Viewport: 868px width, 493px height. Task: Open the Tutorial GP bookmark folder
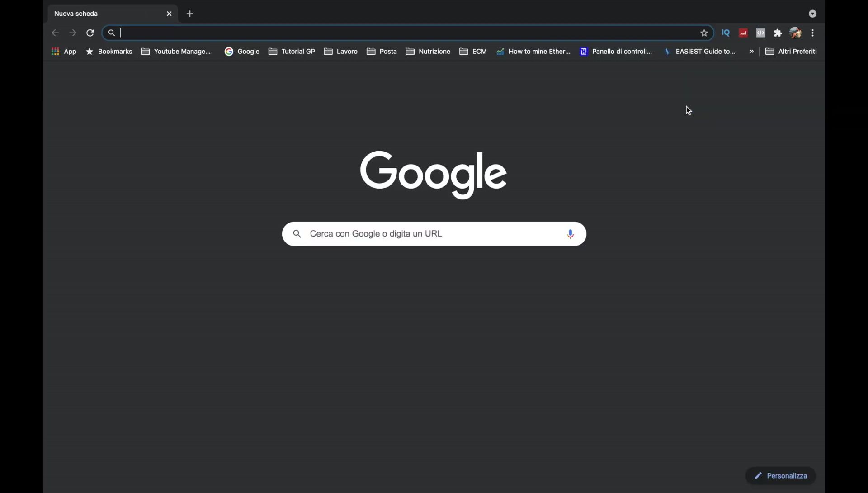292,52
